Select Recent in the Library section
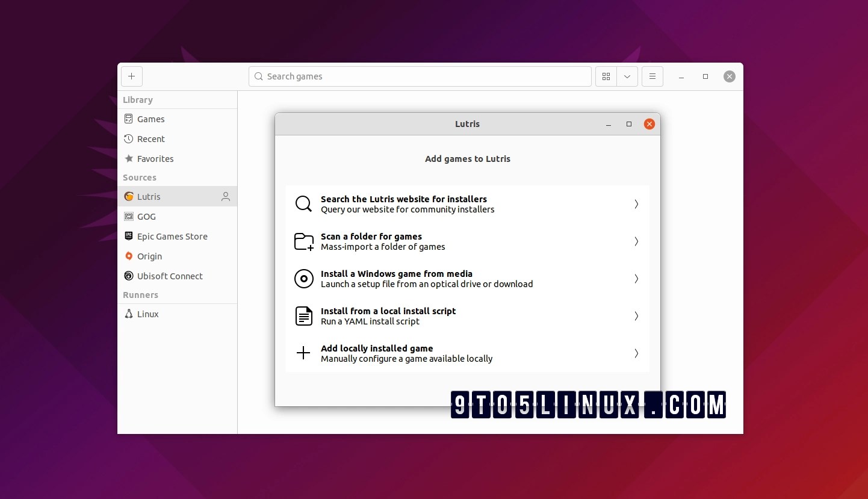 (x=150, y=138)
